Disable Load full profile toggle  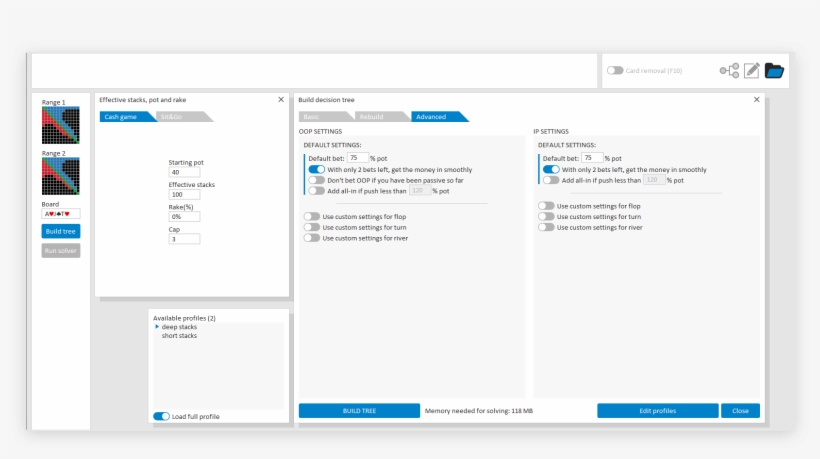click(x=161, y=416)
